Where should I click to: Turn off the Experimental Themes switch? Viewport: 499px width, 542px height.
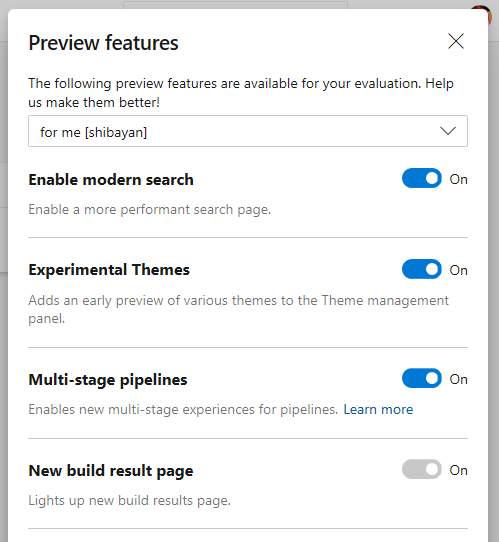point(422,269)
